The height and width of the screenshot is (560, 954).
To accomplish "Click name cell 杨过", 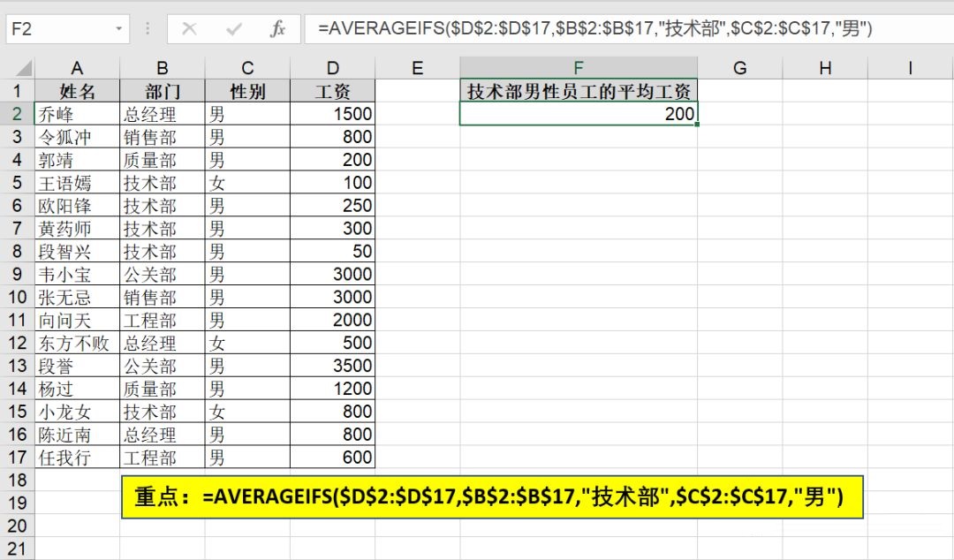I will (77, 389).
